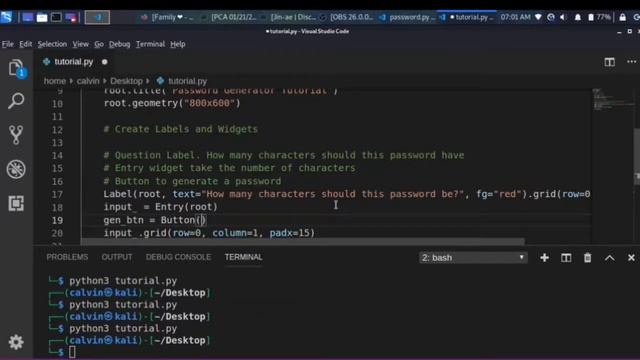Image resolution: width=640 pixels, height=360 pixels.
Task: Switch to the OUTPUT panel tab
Action: point(117,257)
